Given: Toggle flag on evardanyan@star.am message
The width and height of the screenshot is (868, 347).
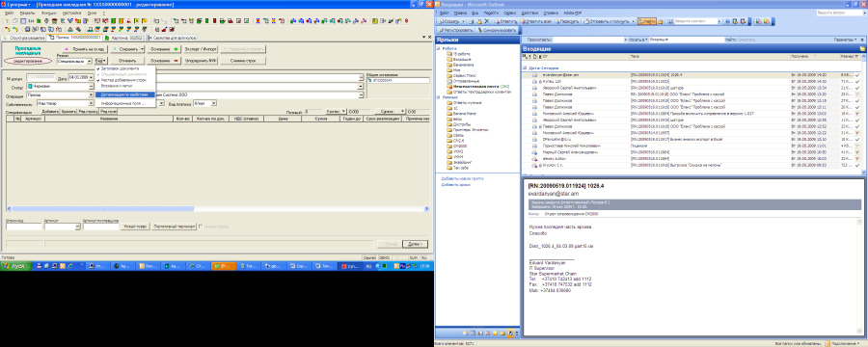Looking at the screenshot, I should [857, 74].
